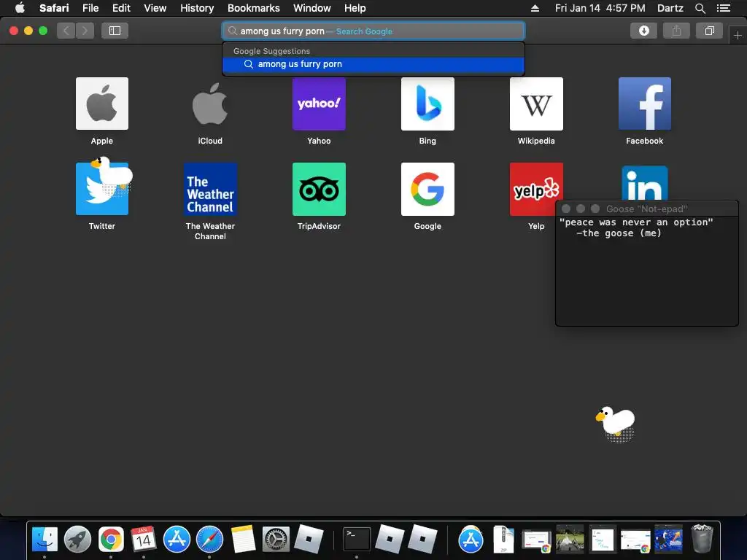Open a new tab with the plus button
The width and height of the screenshot is (747, 560).
click(738, 35)
